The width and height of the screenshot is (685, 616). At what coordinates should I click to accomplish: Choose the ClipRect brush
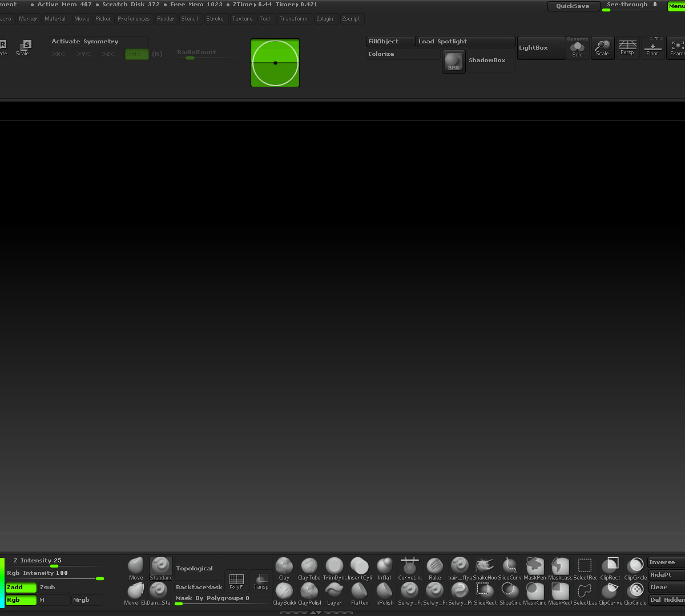[611, 569]
